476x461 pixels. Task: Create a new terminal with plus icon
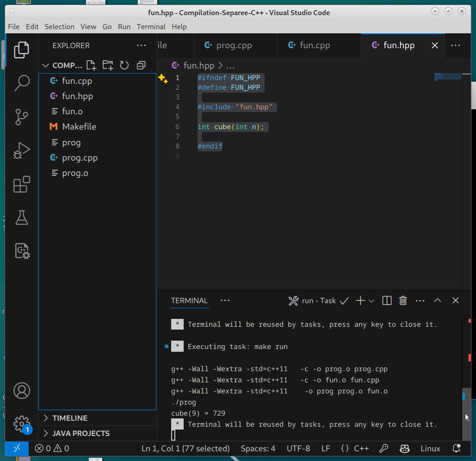pos(360,301)
